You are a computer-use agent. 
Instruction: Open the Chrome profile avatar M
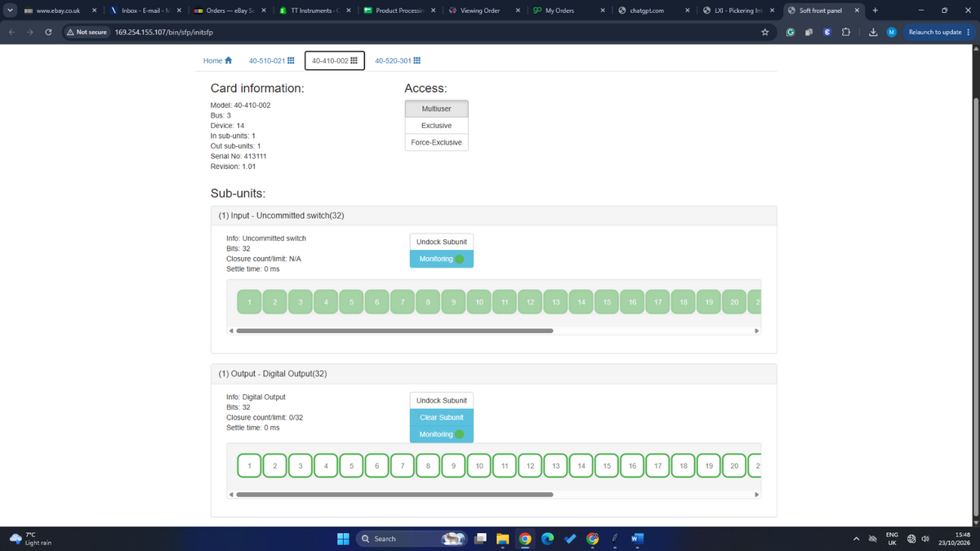(892, 32)
